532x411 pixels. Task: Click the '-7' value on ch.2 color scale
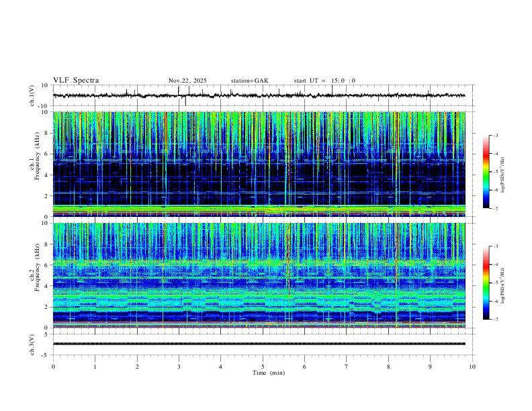pyautogui.click(x=495, y=320)
